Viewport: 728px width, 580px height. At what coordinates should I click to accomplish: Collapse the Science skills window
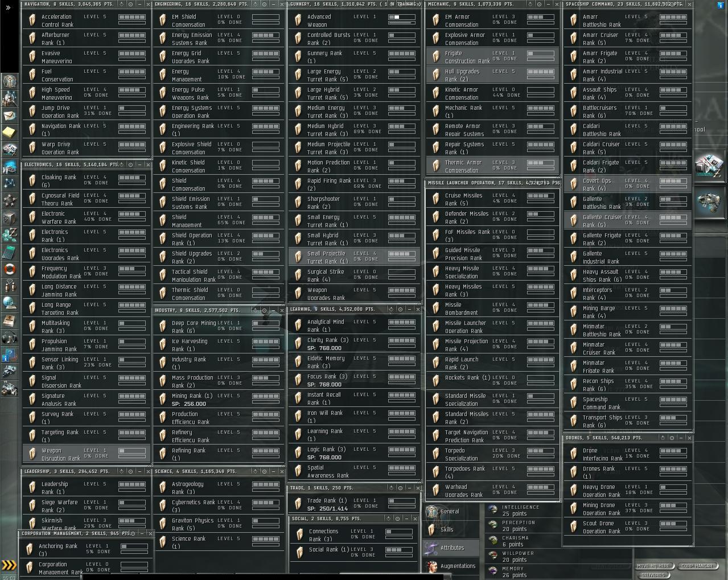[x=273, y=471]
